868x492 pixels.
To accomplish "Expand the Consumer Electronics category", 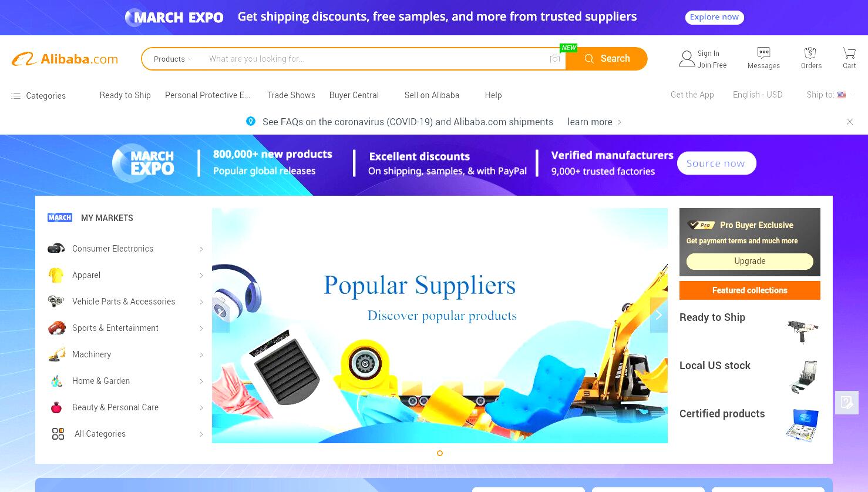I will tap(126, 249).
